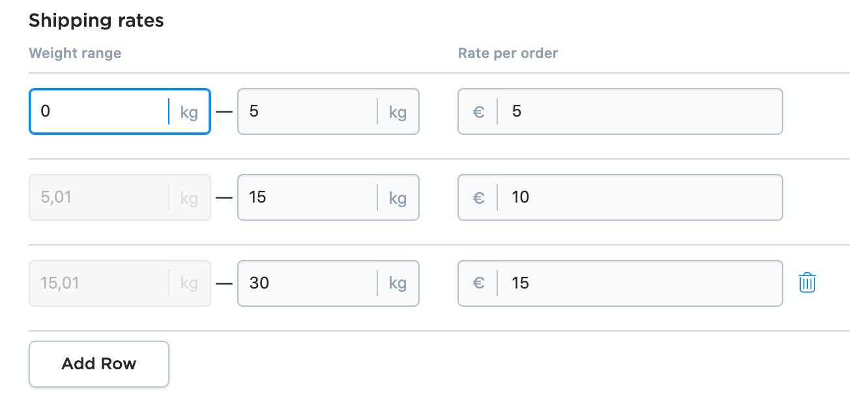Click the kg unit beside the value 5
The image size is (868, 409).
coord(398,113)
